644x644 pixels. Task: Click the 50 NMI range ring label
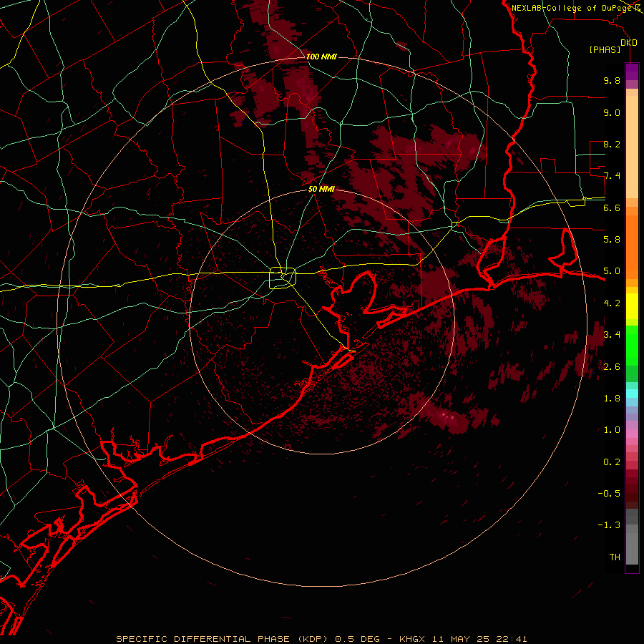point(321,189)
